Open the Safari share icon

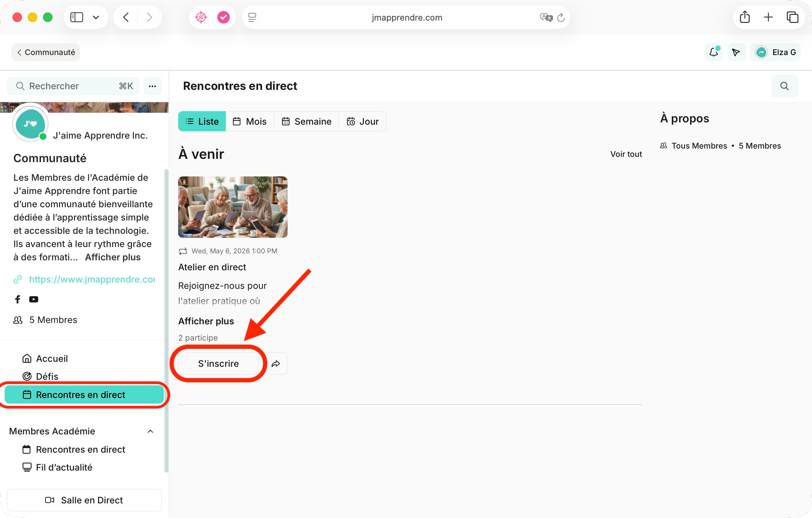click(x=745, y=17)
